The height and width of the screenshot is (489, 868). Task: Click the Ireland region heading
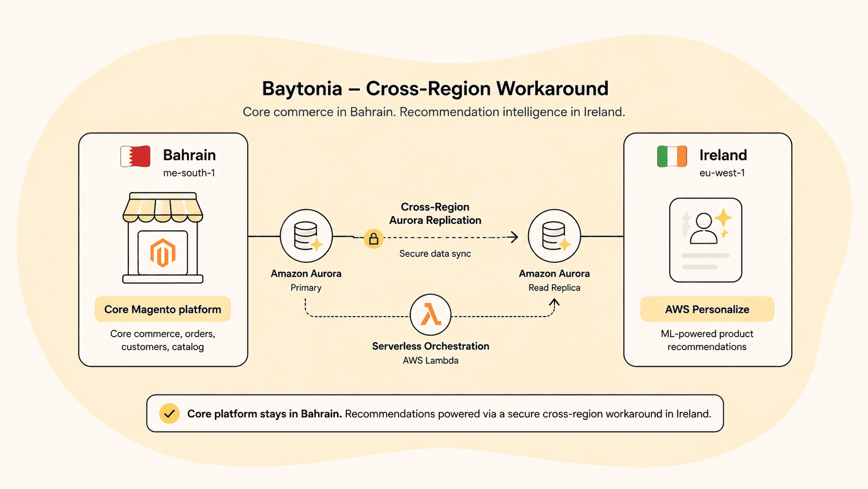coord(723,155)
